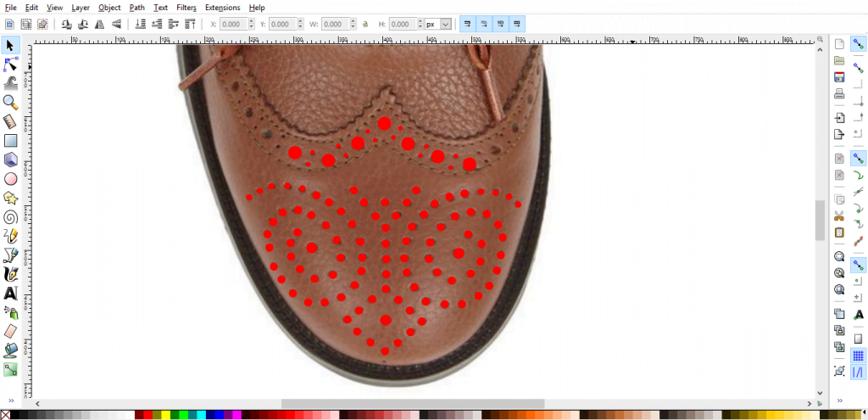
Task: Open the File menu
Action: [x=10, y=8]
